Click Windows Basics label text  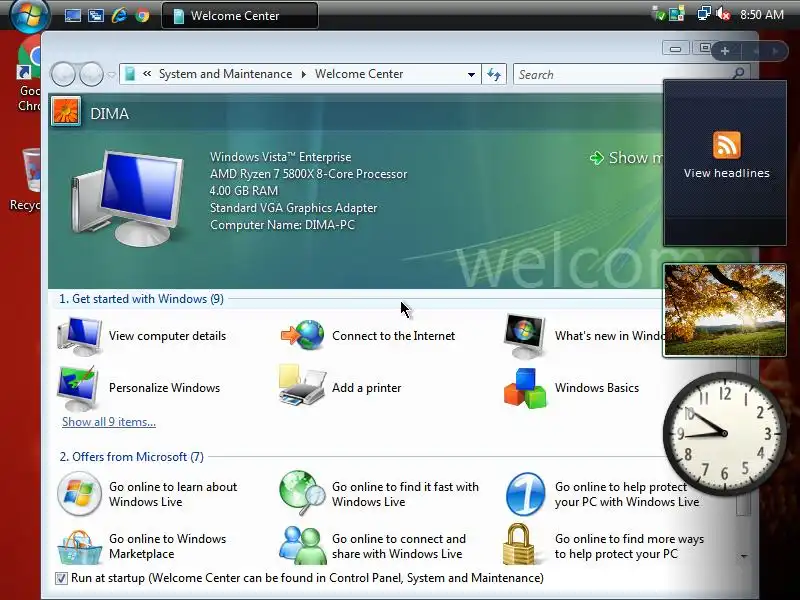click(x=597, y=388)
